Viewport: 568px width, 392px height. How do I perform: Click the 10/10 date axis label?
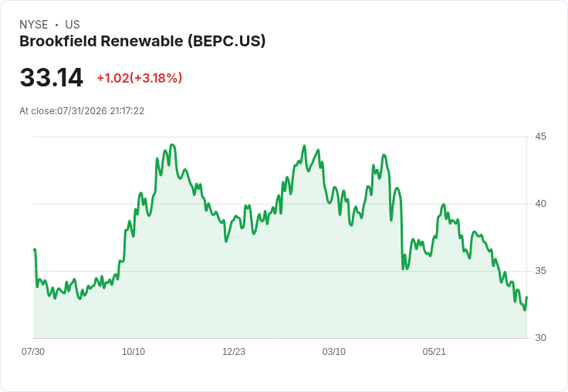pos(134,351)
